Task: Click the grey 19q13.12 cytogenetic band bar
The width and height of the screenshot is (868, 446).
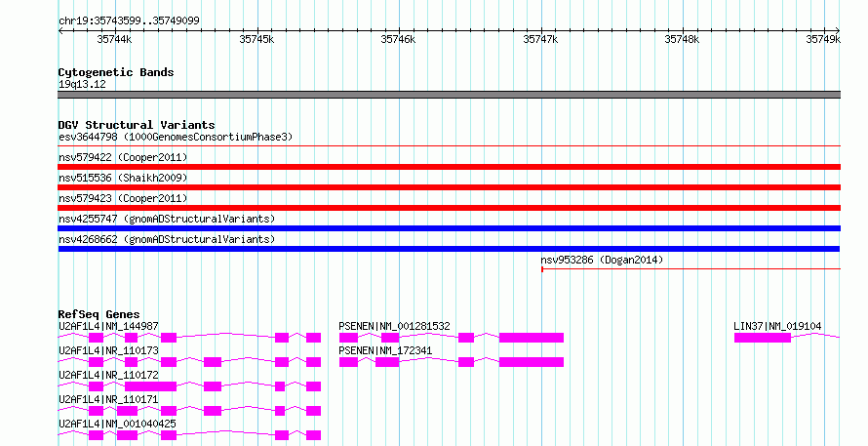Action: coord(449,95)
